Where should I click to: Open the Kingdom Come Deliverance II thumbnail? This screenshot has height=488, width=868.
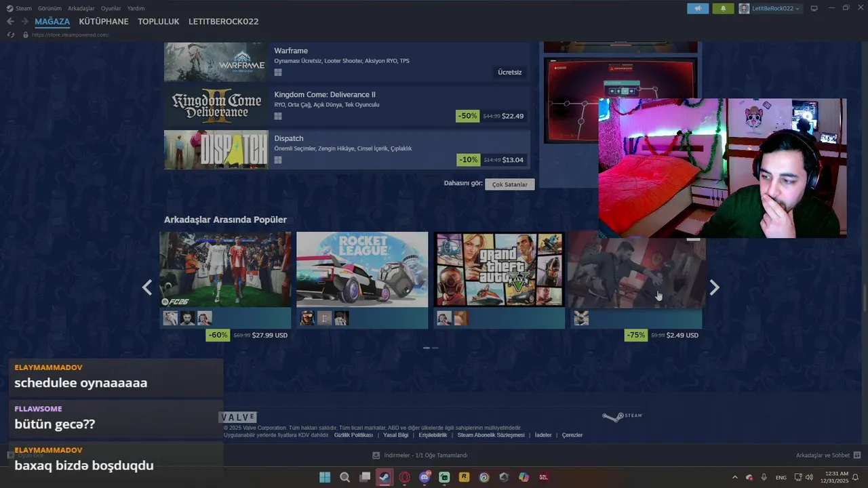(216, 106)
